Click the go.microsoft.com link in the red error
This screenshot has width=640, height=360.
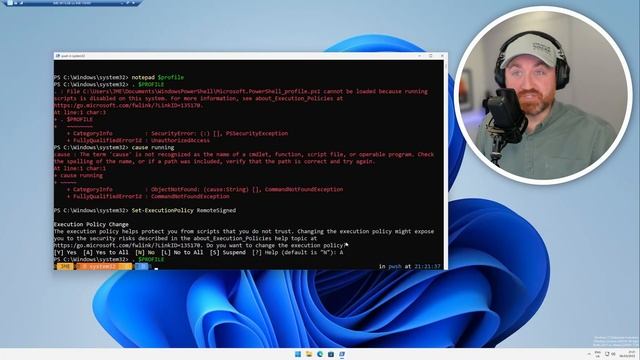click(129, 105)
